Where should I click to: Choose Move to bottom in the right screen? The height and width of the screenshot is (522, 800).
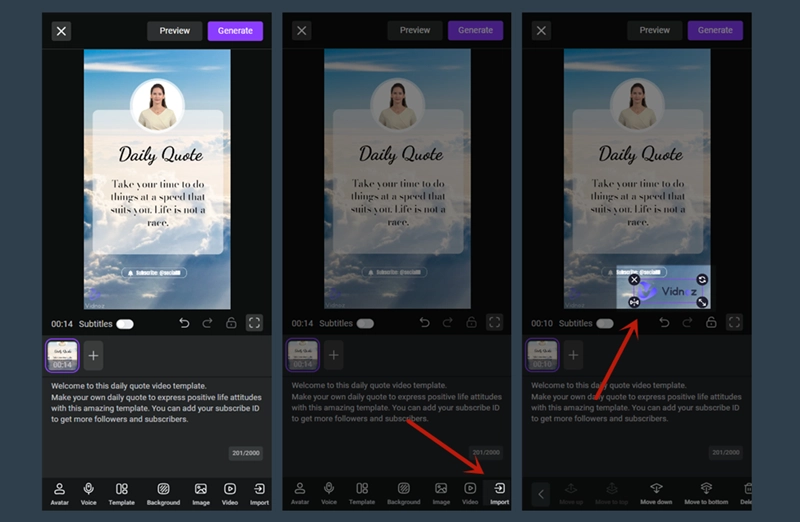[706, 493]
